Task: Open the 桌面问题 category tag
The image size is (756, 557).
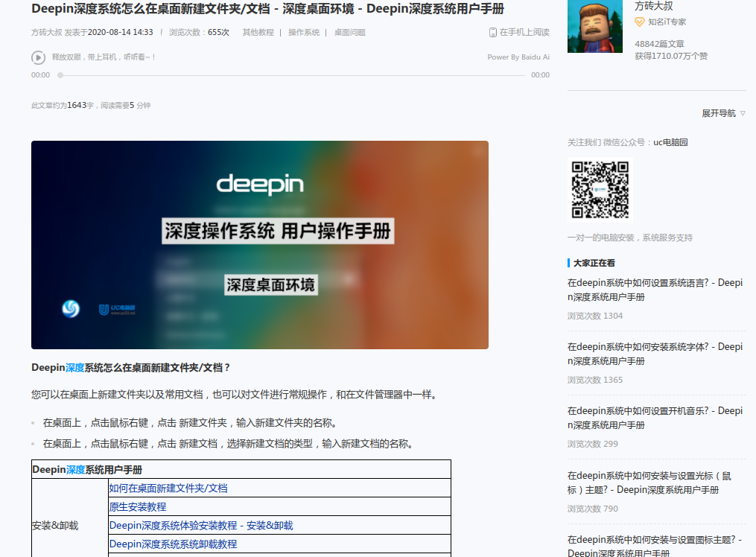Action: coord(349,32)
